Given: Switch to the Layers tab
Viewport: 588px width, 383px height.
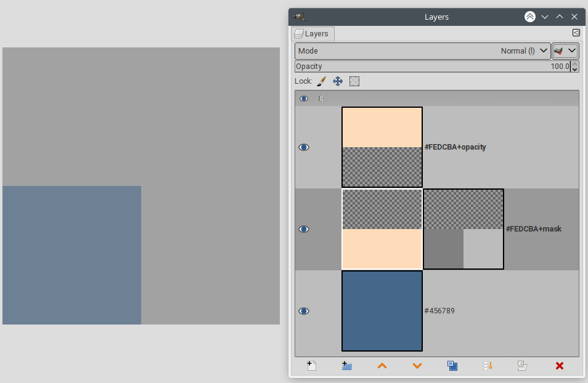Looking at the screenshot, I should click(x=312, y=34).
